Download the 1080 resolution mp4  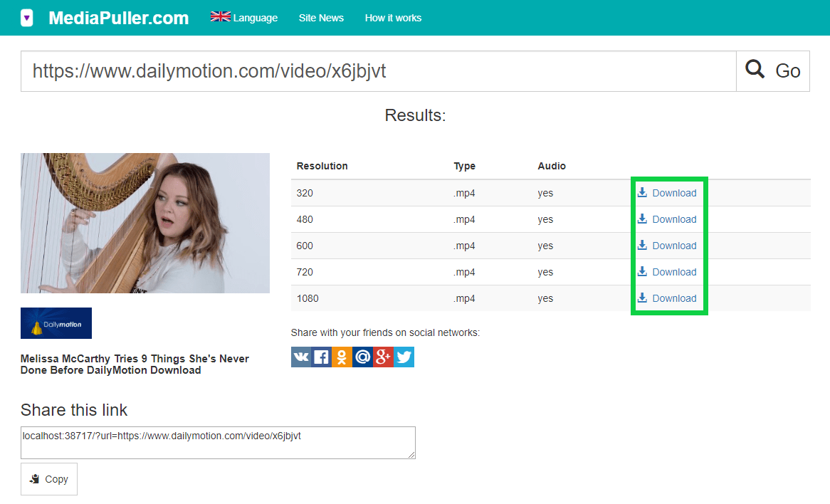pyautogui.click(x=668, y=298)
